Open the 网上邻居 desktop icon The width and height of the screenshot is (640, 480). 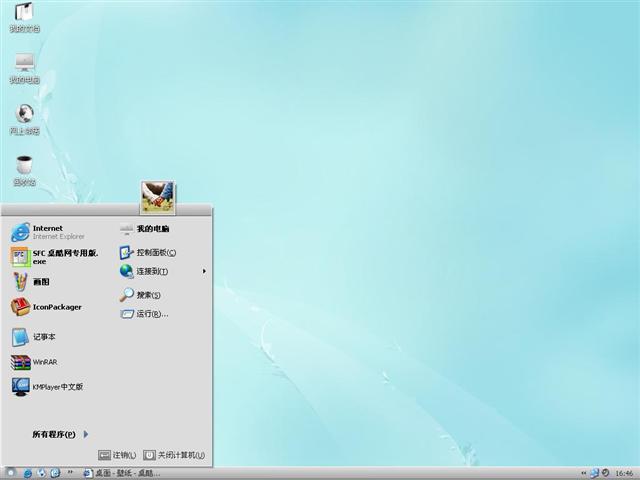(24, 119)
